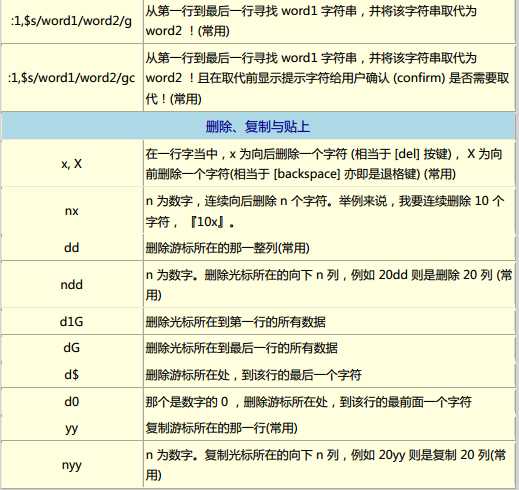Click the text '[backspace] 亦即是退格键'
Viewport: 519px width, 490px height.
coord(347,174)
